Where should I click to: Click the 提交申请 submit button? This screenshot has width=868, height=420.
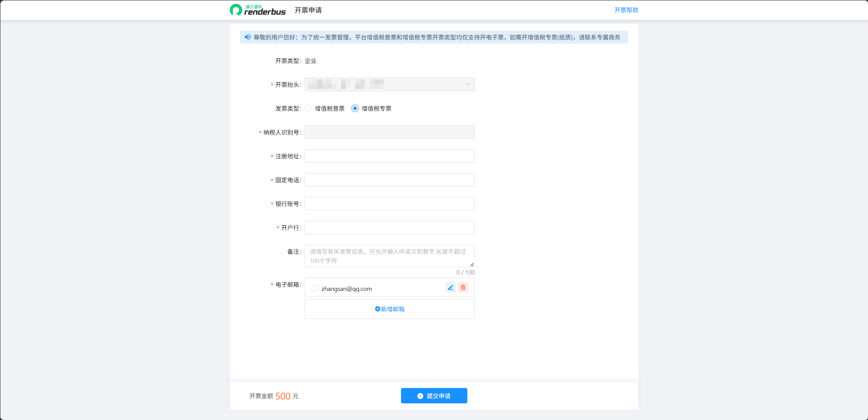point(434,395)
